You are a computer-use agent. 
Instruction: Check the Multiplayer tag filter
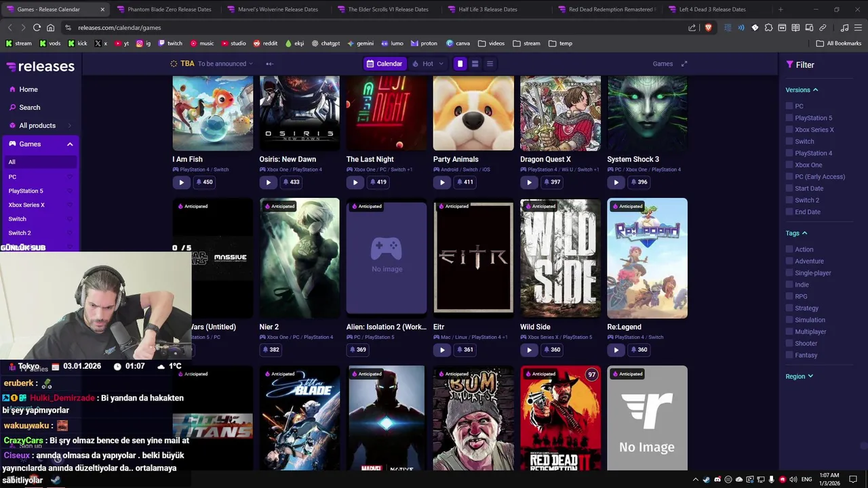[x=789, y=331]
